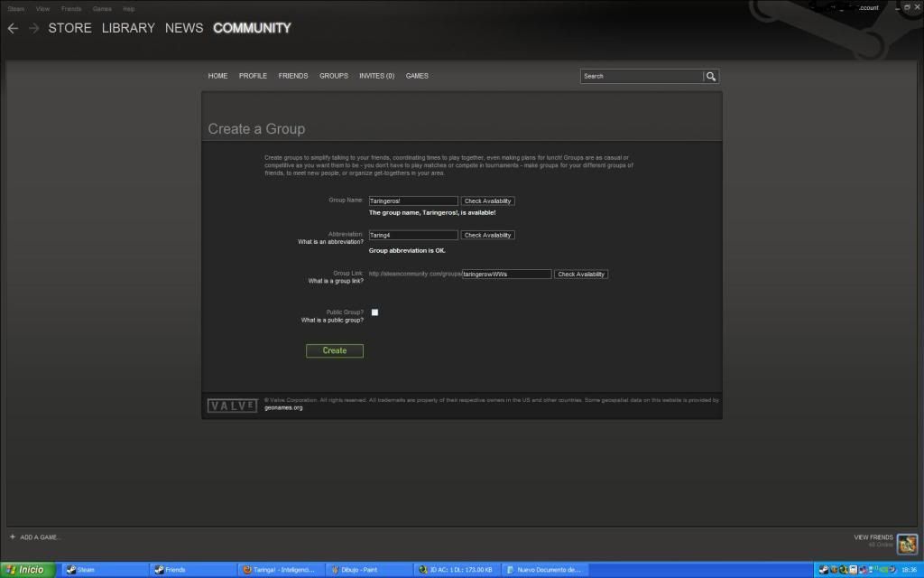Check availability of the abbreviation

pyautogui.click(x=488, y=236)
